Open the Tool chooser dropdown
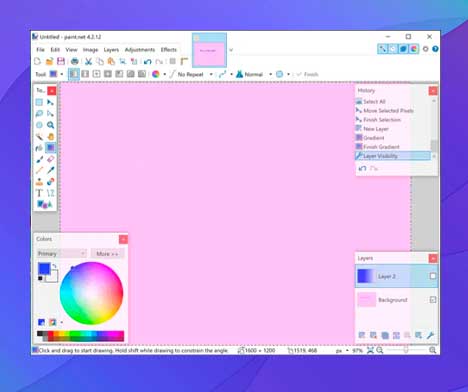Image resolution: width=468 pixels, height=392 pixels. (x=62, y=74)
